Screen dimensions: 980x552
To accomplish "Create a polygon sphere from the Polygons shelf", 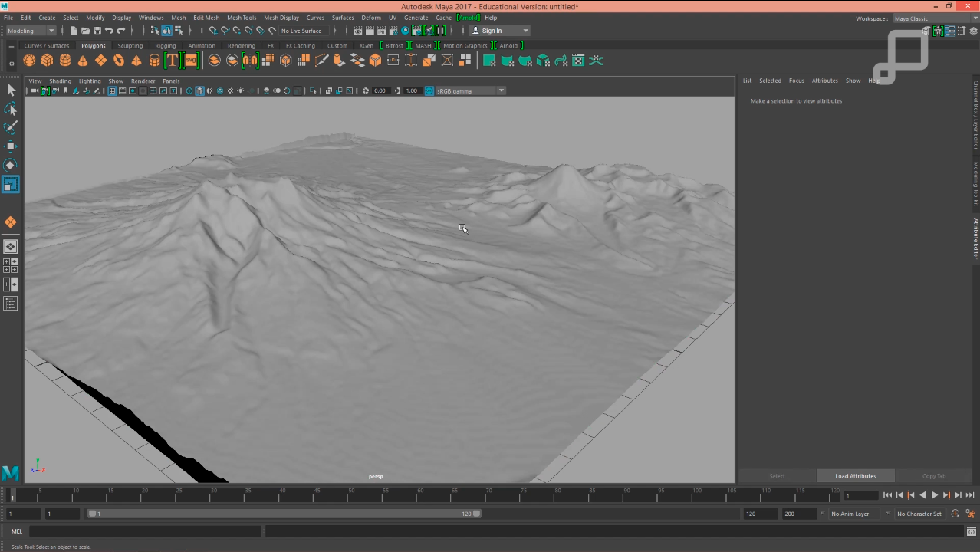I will coord(29,61).
